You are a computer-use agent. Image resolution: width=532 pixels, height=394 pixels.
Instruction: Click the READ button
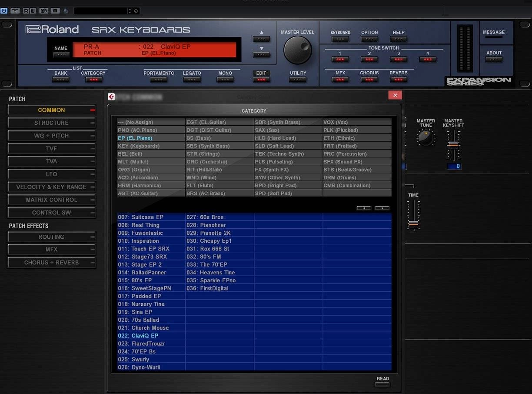382,384
